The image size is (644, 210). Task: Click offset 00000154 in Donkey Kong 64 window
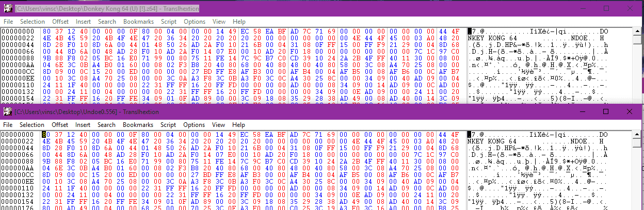click(17, 98)
